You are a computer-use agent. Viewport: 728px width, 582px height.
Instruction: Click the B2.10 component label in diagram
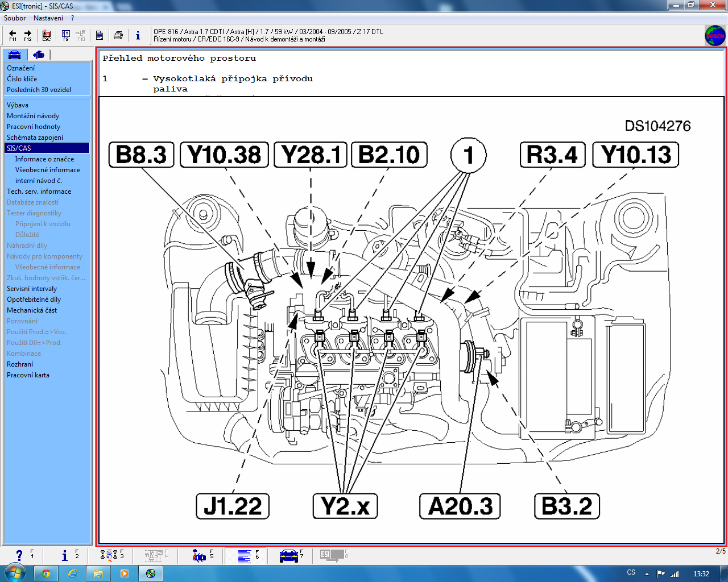pos(389,155)
